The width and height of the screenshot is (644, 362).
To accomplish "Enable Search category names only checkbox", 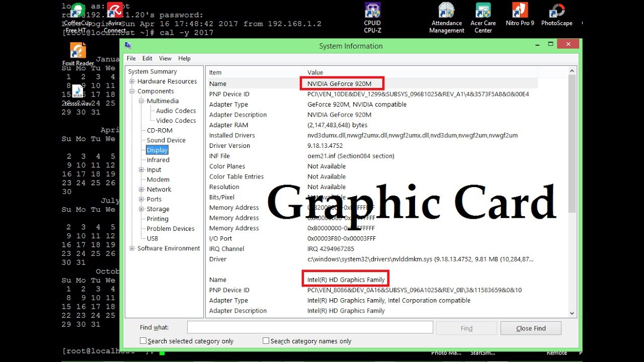I will pos(266,341).
